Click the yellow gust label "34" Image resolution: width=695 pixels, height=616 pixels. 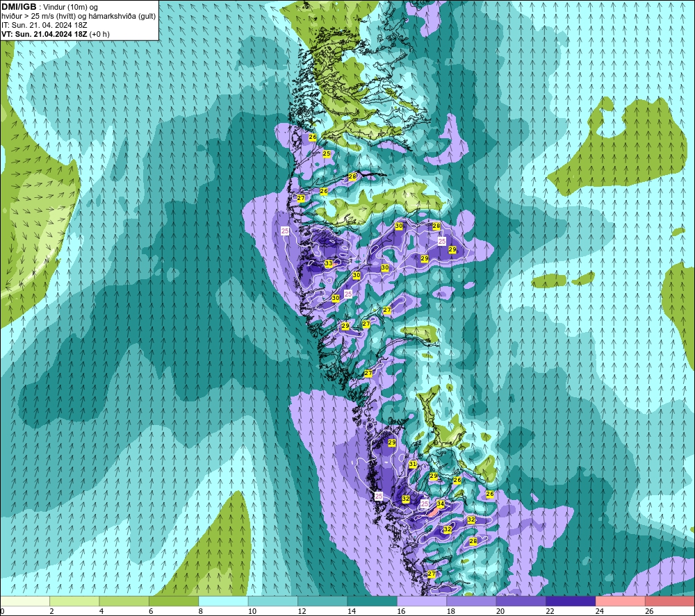click(441, 503)
